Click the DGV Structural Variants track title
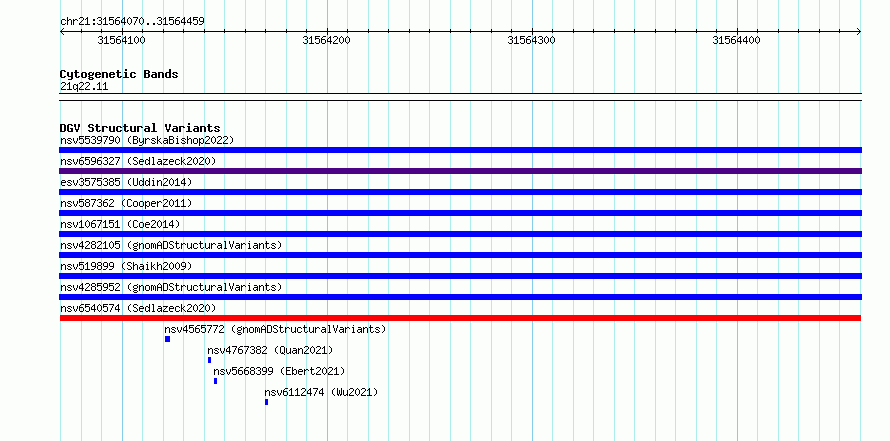The image size is (890, 441). coord(140,128)
